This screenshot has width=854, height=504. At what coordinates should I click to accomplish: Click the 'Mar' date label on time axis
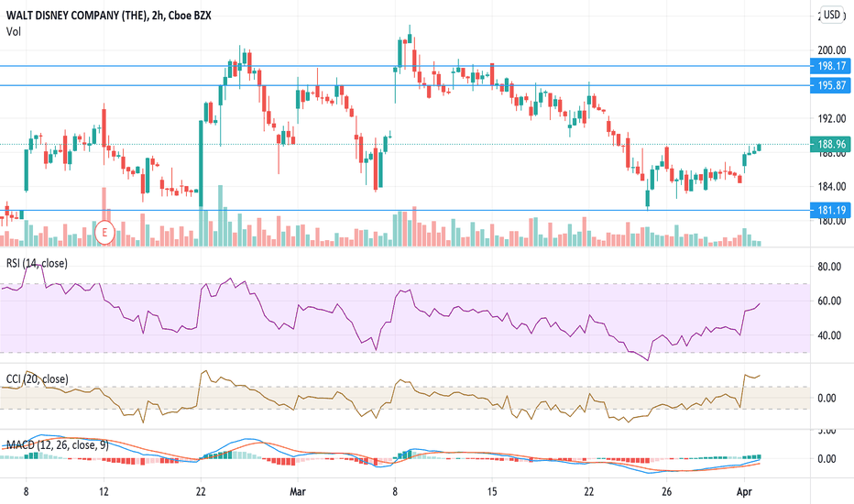(x=298, y=491)
